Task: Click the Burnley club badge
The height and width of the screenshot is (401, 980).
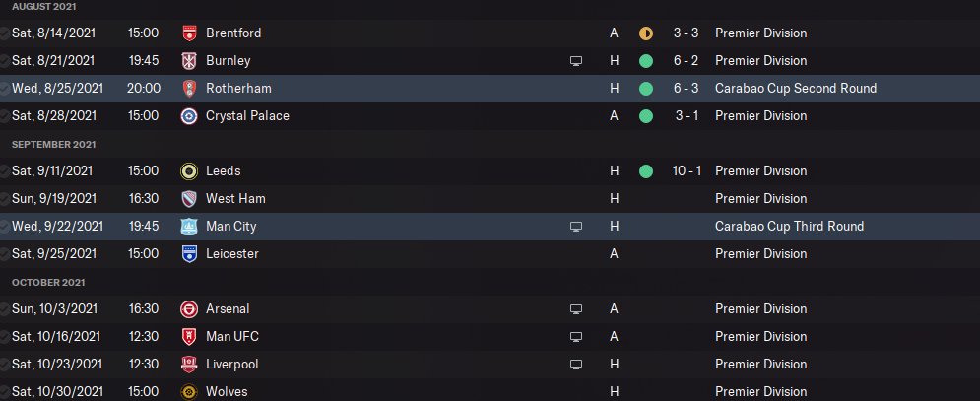Action: (x=189, y=61)
